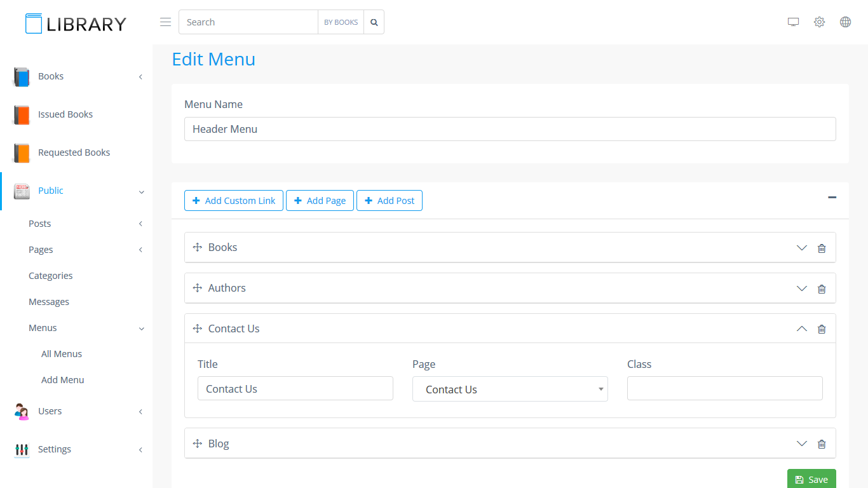This screenshot has height=488, width=868.
Task: Open the monitor display icon in header
Action: pos(793,22)
